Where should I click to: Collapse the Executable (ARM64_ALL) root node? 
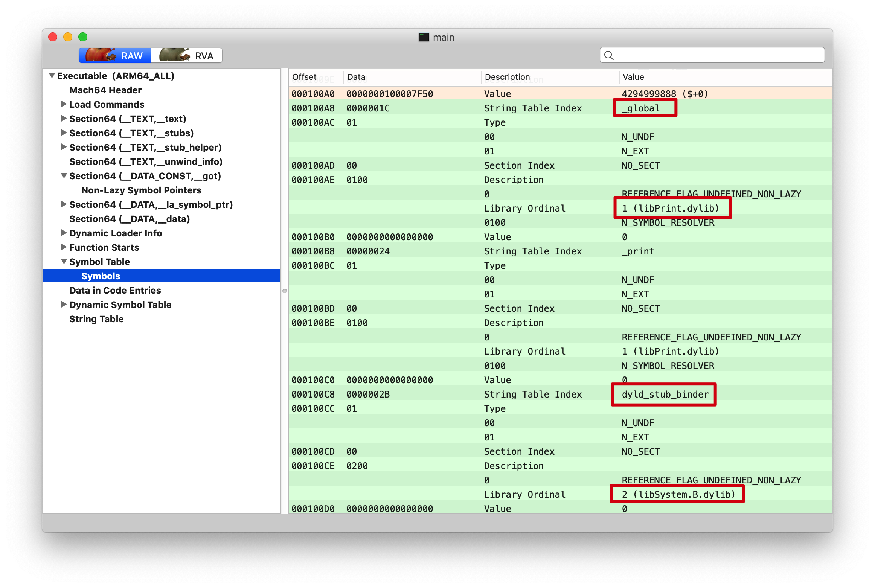(52, 76)
